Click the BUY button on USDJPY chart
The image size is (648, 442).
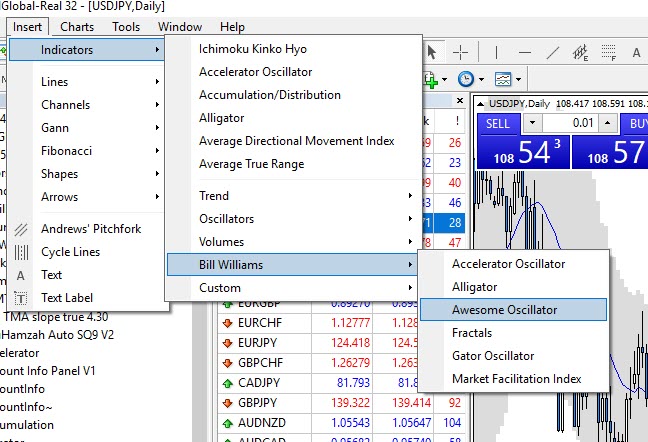634,124
